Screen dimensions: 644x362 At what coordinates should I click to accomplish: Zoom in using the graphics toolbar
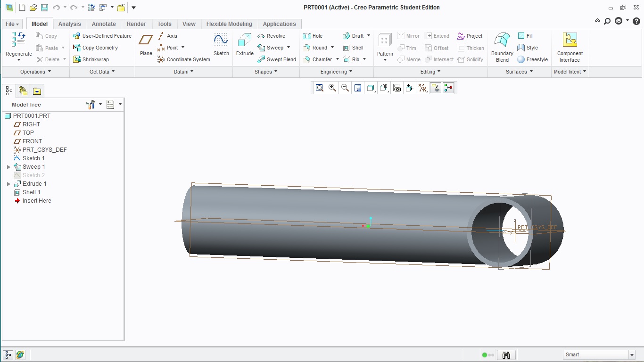332,88
